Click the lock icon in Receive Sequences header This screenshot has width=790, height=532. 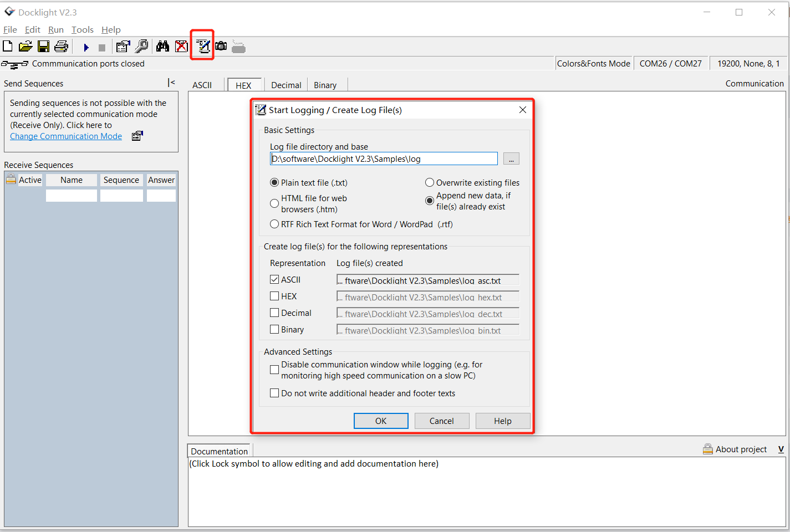pyautogui.click(x=11, y=179)
